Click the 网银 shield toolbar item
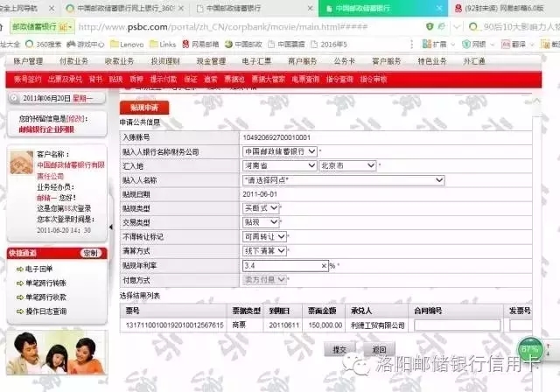The width and height of the screenshot is (560, 392). pos(474,45)
